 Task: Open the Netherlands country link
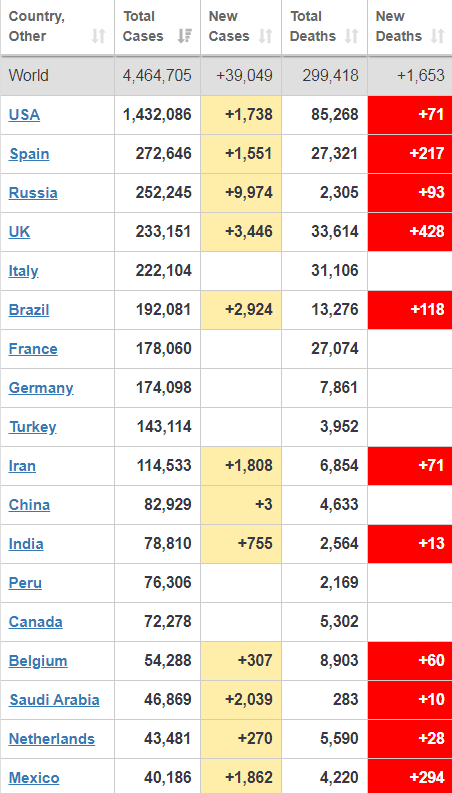tap(52, 739)
